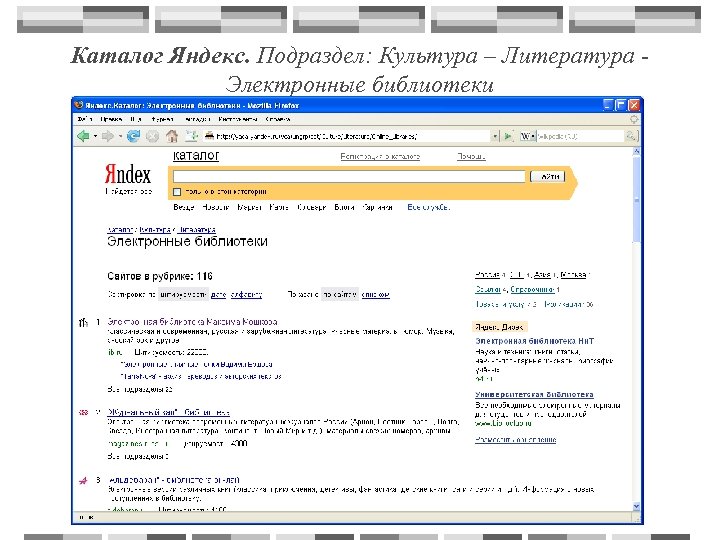Image resolution: width=720 pixels, height=540 pixels.
Task: Reload the page with the blue refresh icon
Action: tap(133, 136)
